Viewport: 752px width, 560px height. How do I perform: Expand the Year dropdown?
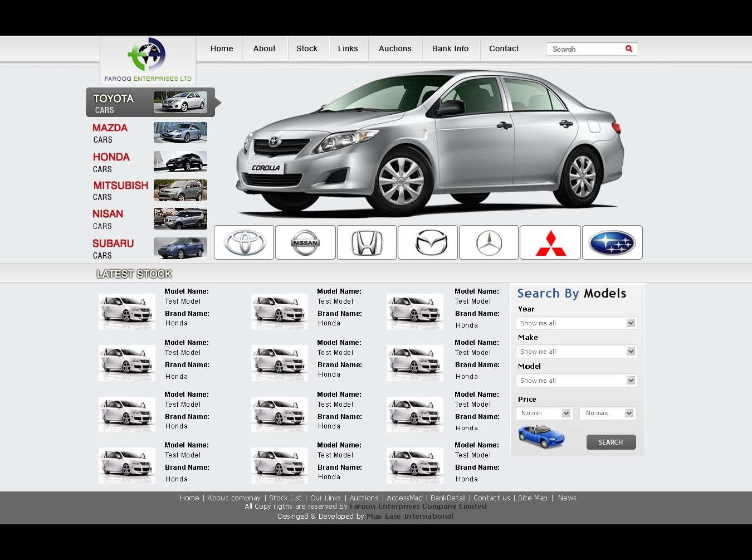click(577, 323)
